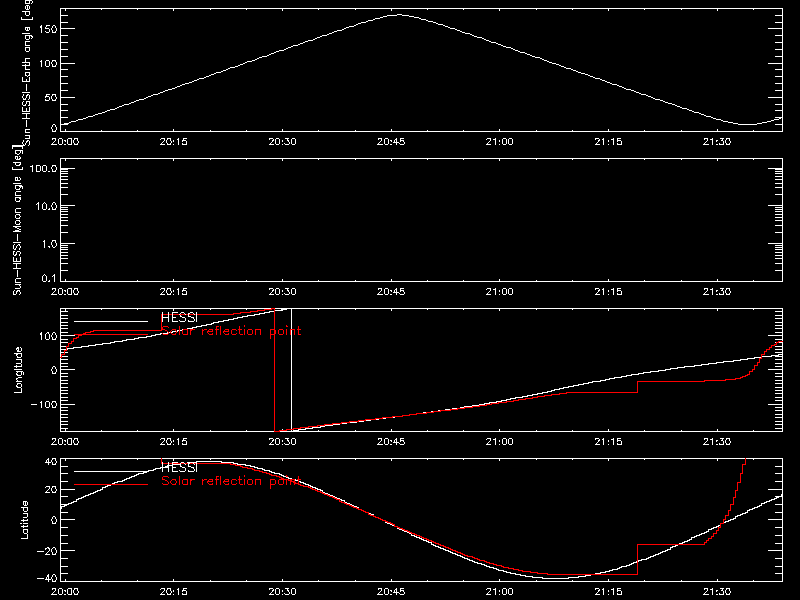This screenshot has width=800, height=600.
Task: Click the Latitude axis label
Action: pyautogui.click(x=24, y=520)
